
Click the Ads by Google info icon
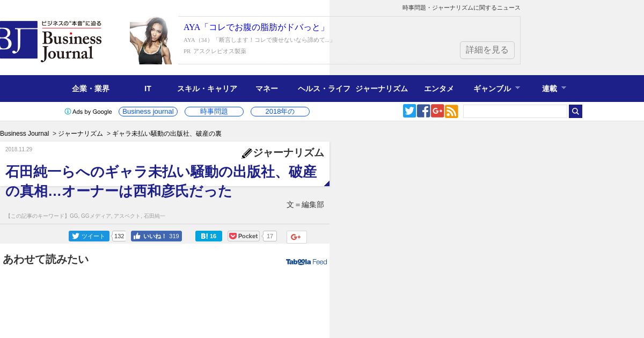[68, 112]
